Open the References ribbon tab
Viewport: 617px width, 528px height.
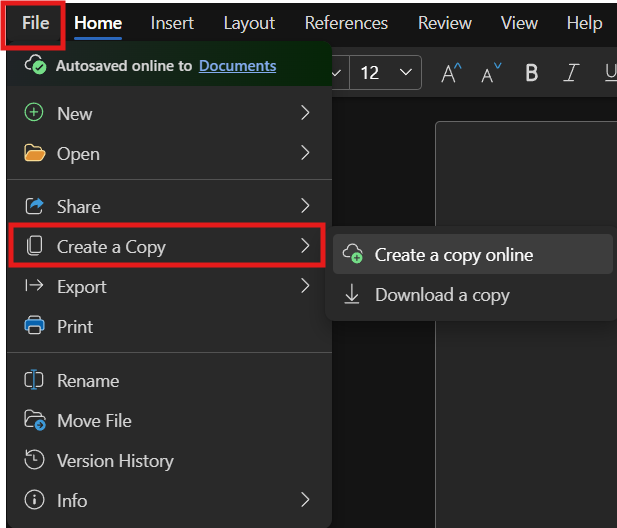[x=346, y=22]
